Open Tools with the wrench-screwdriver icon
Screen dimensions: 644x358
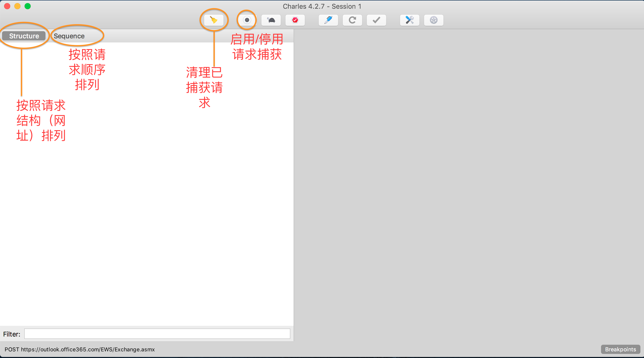pyautogui.click(x=409, y=20)
